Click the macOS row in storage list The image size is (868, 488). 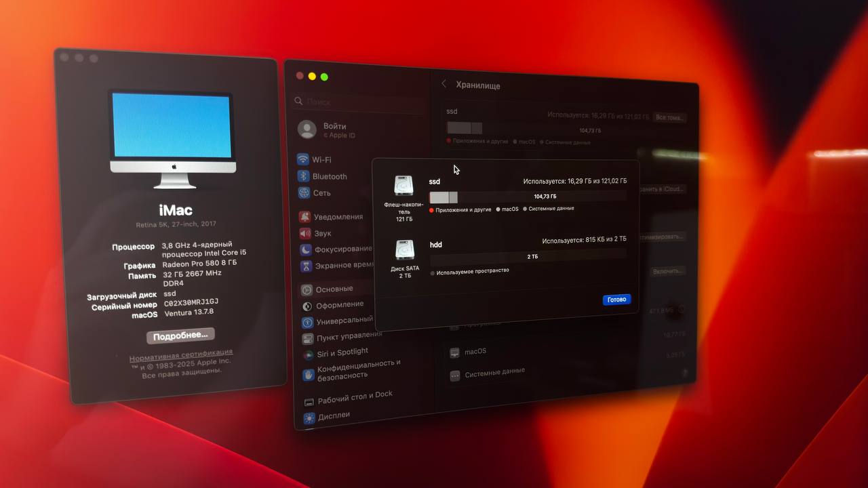point(468,352)
